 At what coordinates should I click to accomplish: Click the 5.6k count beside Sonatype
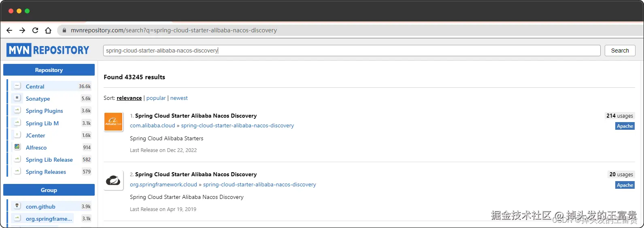click(86, 98)
